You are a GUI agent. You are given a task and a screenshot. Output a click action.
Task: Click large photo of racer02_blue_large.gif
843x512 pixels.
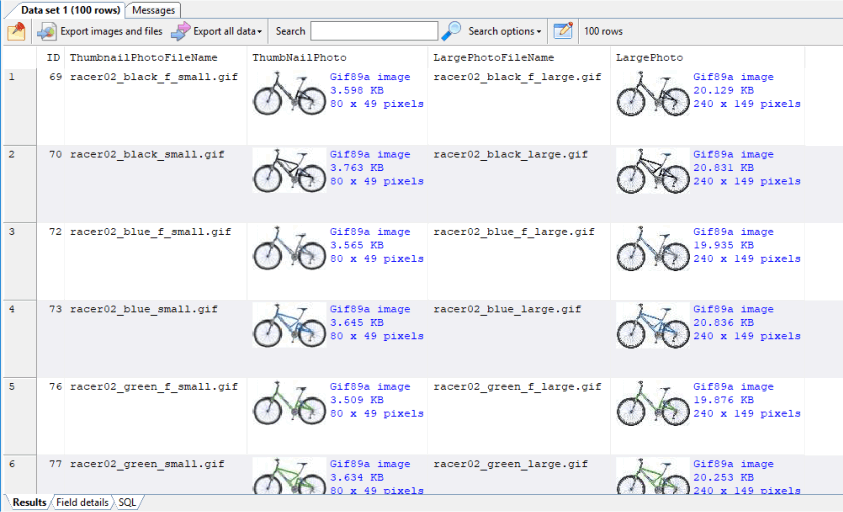[x=652, y=329]
